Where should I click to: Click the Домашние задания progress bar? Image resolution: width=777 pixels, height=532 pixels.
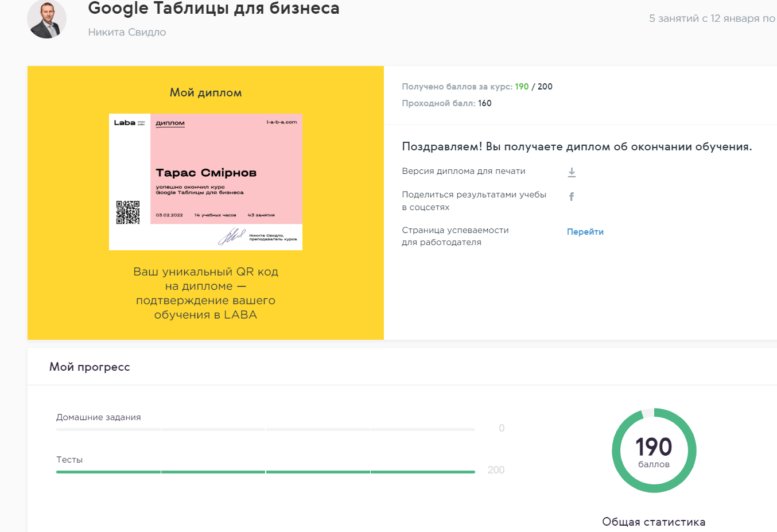266,429
